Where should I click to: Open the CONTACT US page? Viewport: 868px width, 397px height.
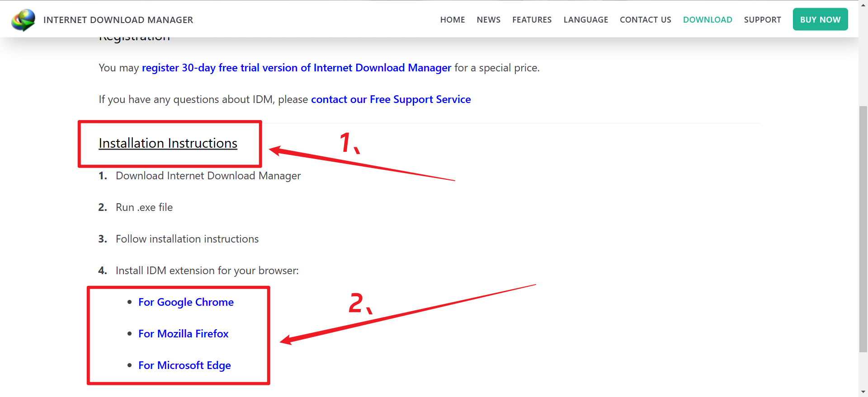645,20
